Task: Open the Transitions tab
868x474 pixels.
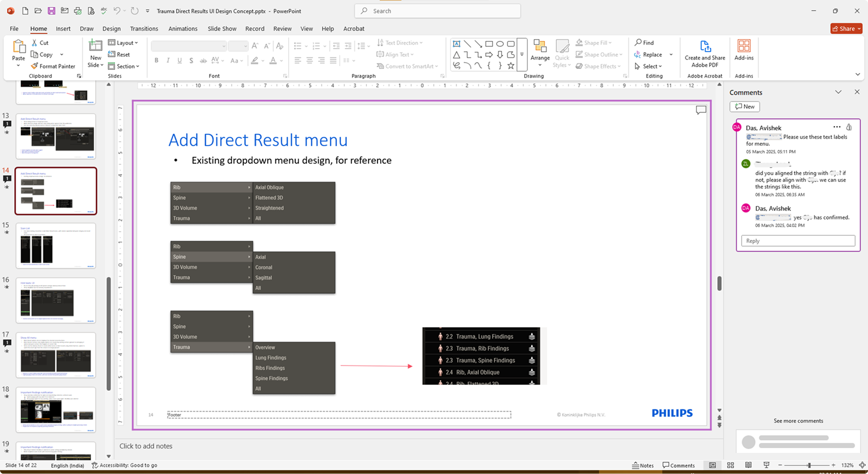Action: click(144, 29)
